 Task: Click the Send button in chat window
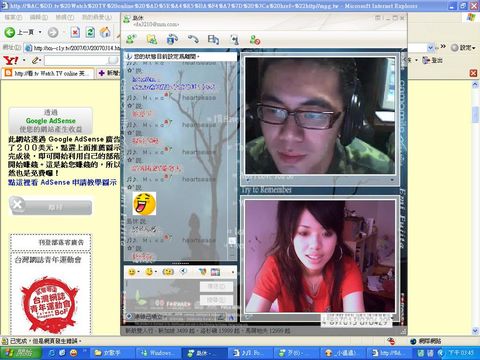[x=216, y=286]
